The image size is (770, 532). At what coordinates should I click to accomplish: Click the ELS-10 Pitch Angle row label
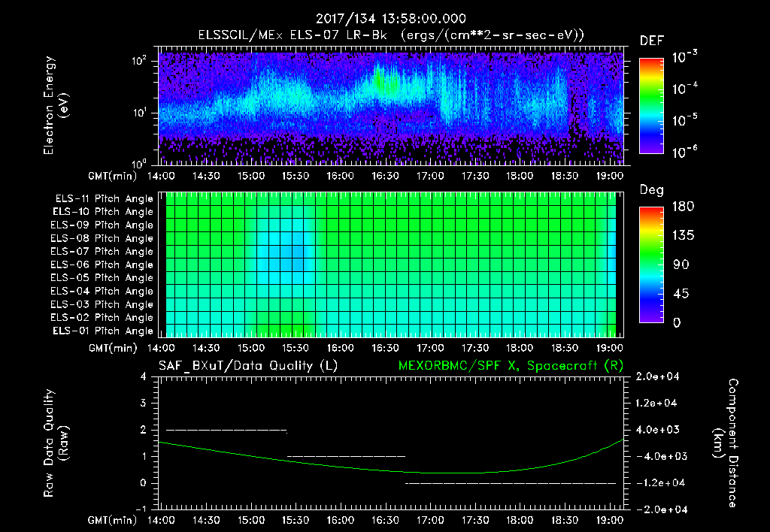(103, 212)
